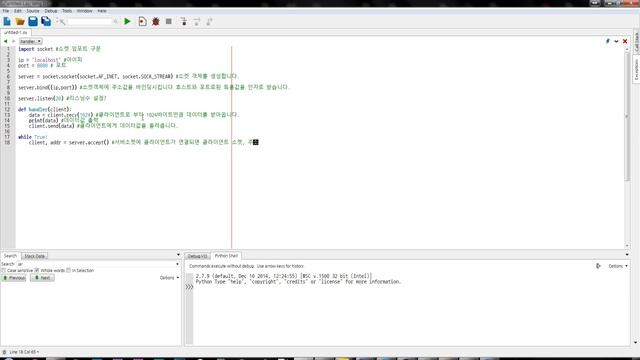Start execution with green play button

127,21
